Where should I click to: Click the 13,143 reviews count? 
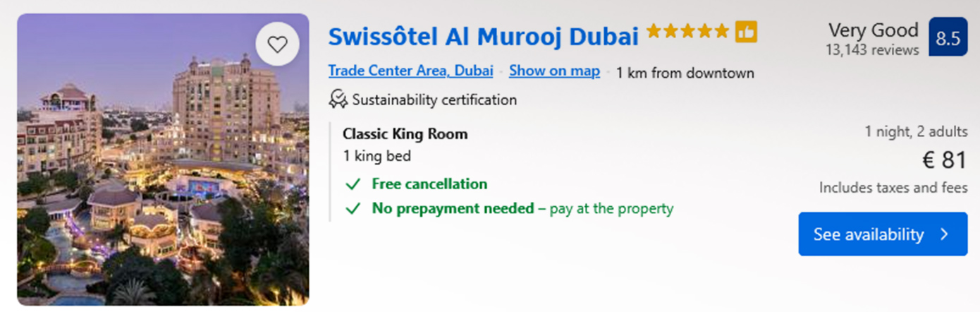pos(872,50)
